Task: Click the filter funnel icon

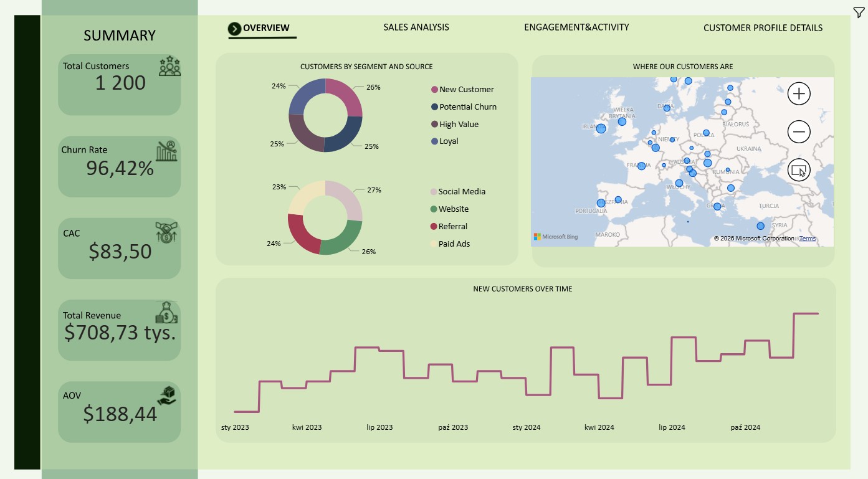Action: [x=859, y=12]
